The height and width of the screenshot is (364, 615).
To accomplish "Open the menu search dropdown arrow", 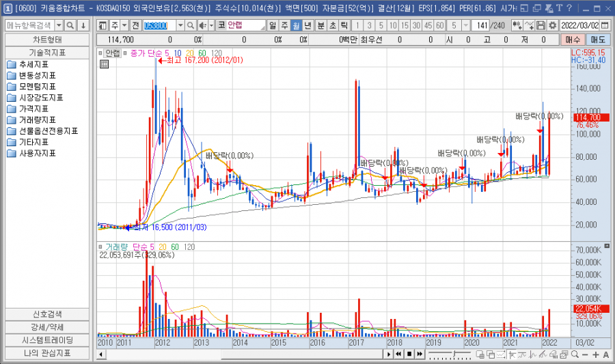I will (59, 25).
